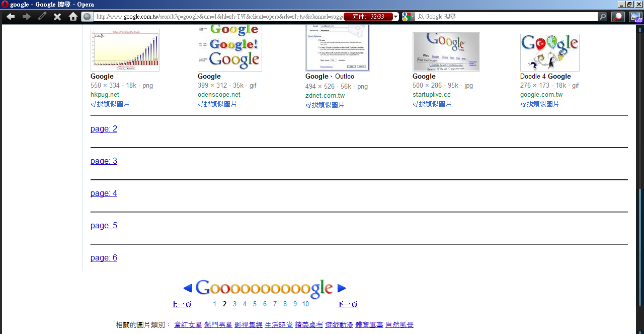Click the 'odenscope.net' source text
Viewport: 644px width, 334px height.
click(219, 95)
